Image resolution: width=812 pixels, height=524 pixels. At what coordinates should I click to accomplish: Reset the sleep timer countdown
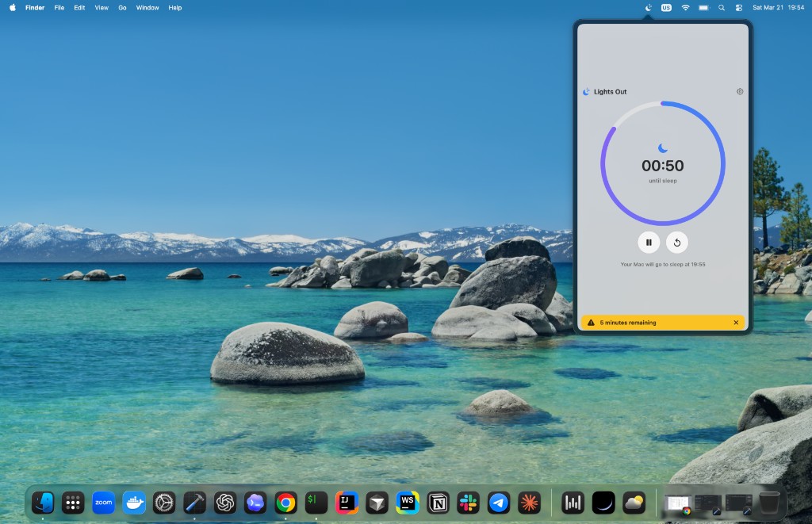click(677, 243)
